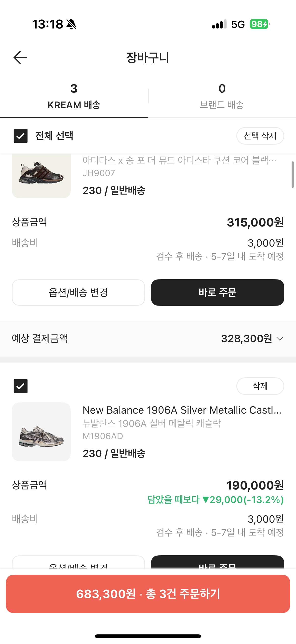The height and width of the screenshot is (644, 296).
Task: Tap the home indicator bar at bottom
Action: (x=148, y=636)
